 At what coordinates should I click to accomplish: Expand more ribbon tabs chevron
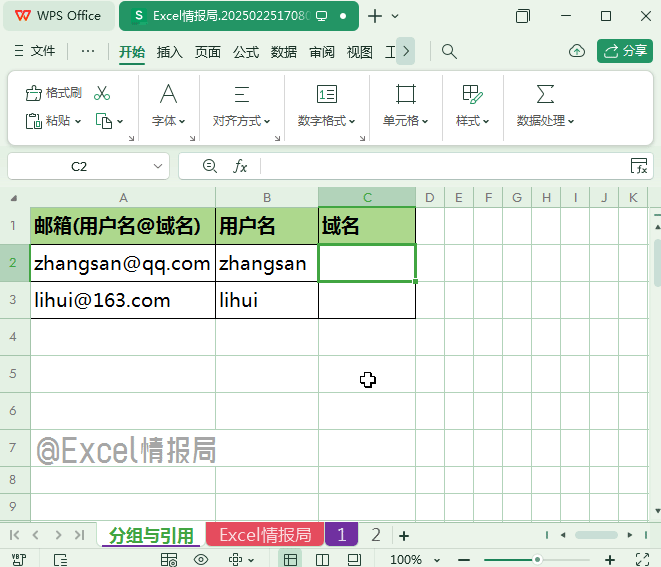[x=406, y=51]
